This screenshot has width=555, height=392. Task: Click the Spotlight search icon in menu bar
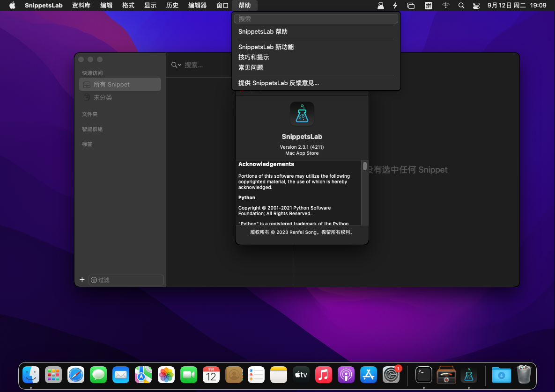[x=461, y=6]
